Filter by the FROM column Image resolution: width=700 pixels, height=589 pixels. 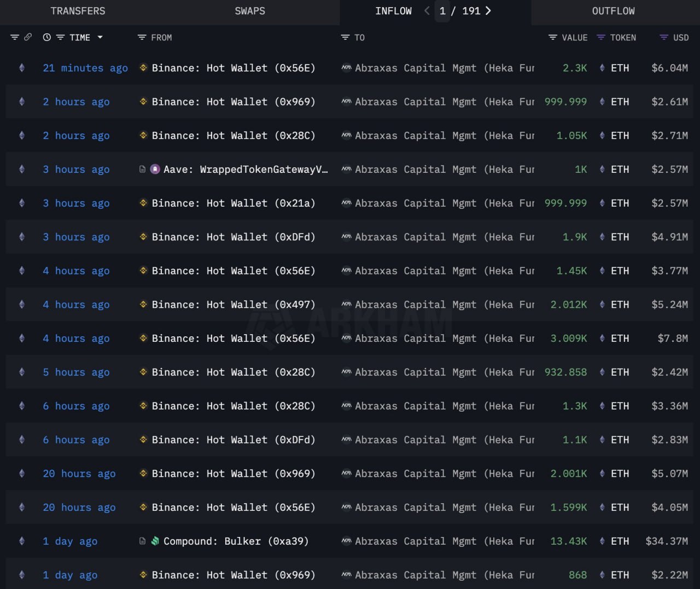(x=142, y=37)
